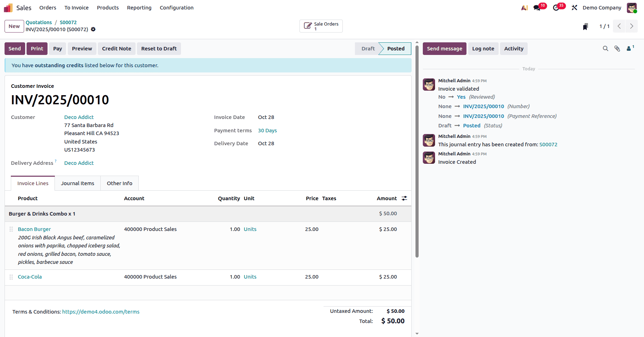The image size is (644, 337).
Task: Switch to the Journal Items tab
Action: (x=77, y=183)
